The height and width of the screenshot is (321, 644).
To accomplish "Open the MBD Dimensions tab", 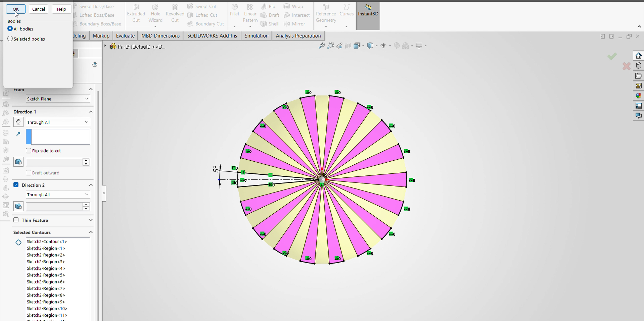I will 160,36.
